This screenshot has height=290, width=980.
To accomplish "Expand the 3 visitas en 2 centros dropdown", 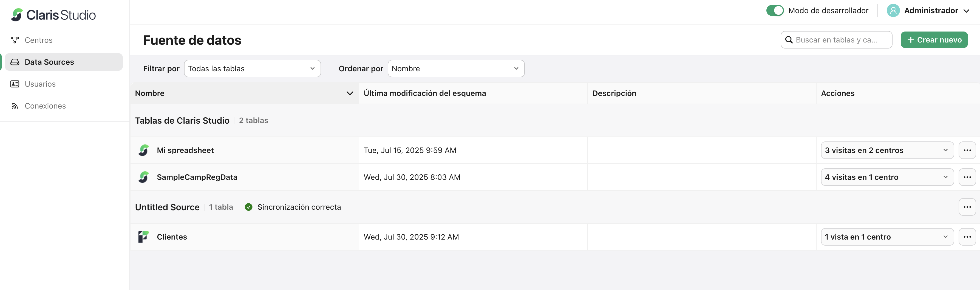I will (x=887, y=150).
